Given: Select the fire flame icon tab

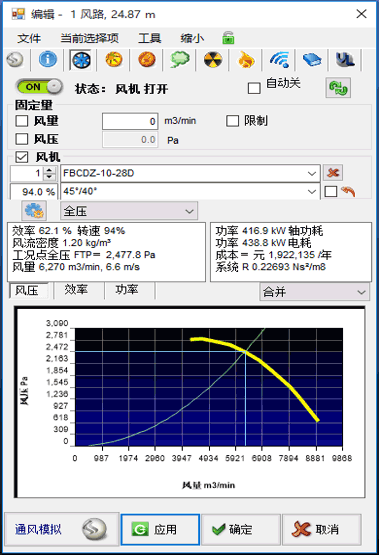Looking at the screenshot, I should point(246,59).
